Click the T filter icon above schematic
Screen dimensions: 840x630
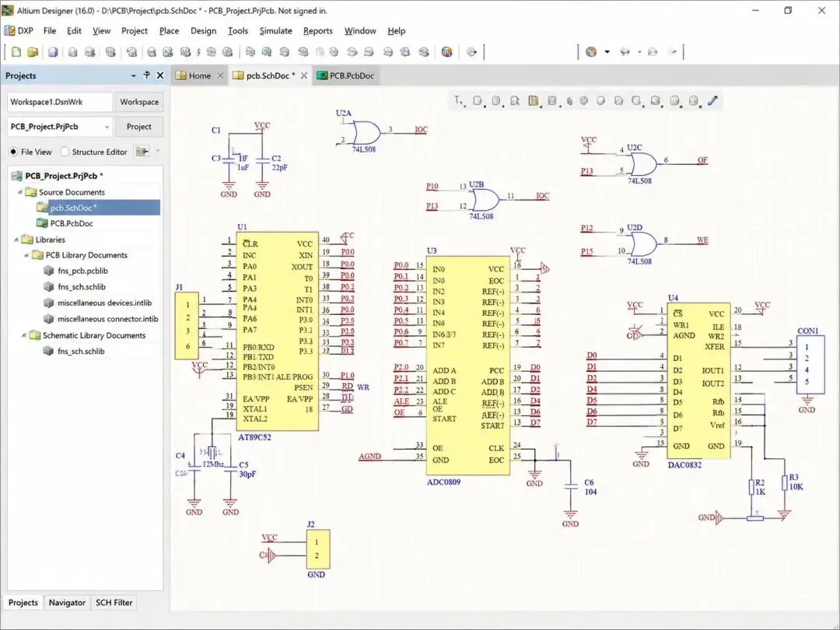click(459, 100)
